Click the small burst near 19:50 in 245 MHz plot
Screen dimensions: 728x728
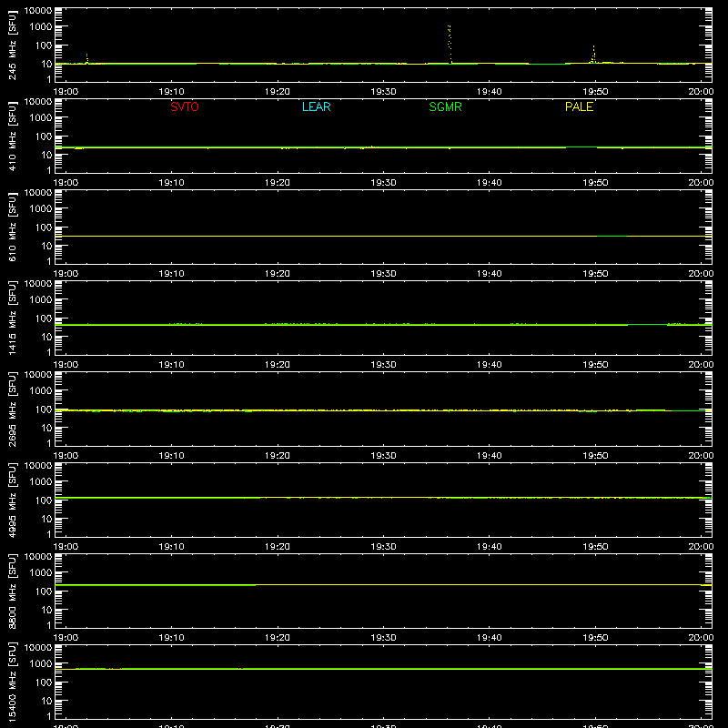[593, 55]
